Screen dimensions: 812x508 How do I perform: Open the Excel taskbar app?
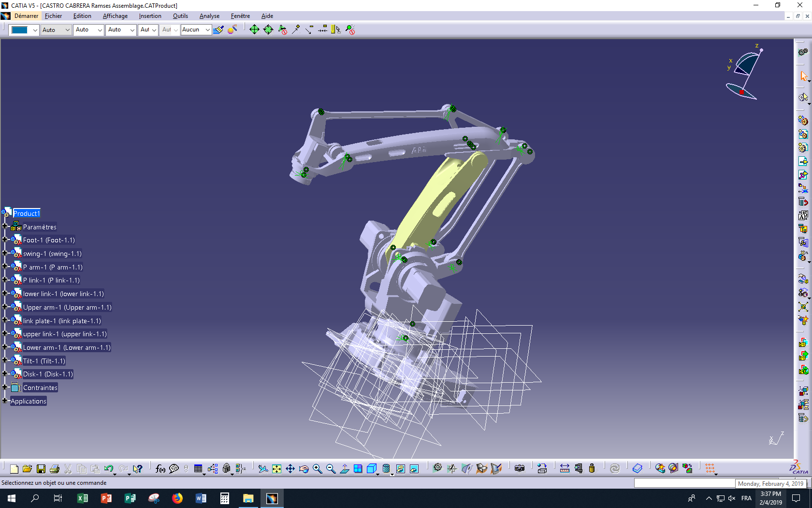(x=83, y=498)
